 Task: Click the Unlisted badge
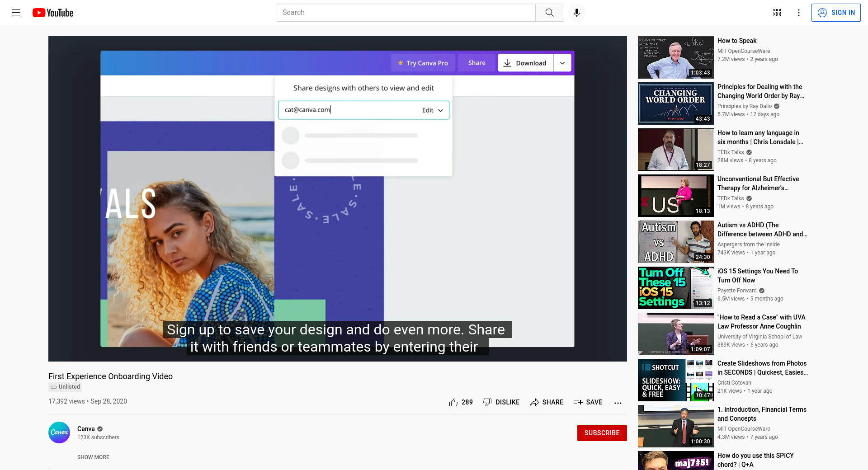(x=65, y=387)
